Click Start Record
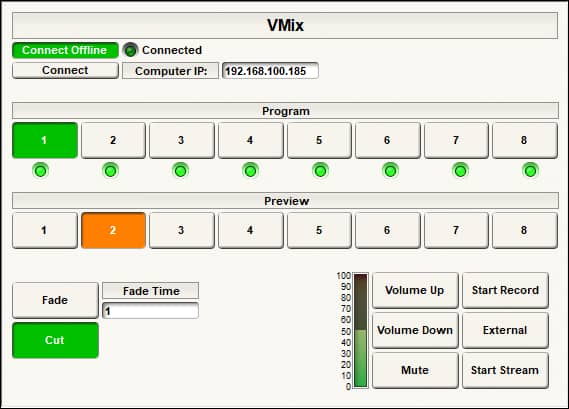Image resolution: width=569 pixels, height=409 pixels. click(505, 290)
